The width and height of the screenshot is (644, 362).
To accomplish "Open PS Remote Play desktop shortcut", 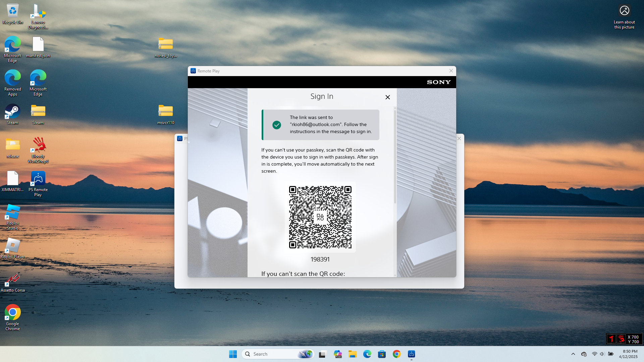I will [x=38, y=179].
